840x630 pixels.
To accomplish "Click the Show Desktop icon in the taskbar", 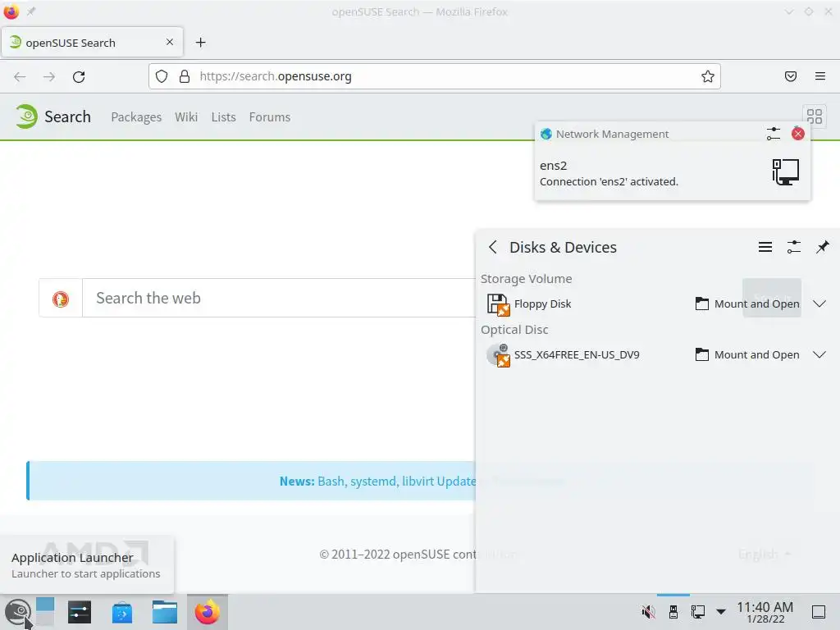I will coord(819,612).
